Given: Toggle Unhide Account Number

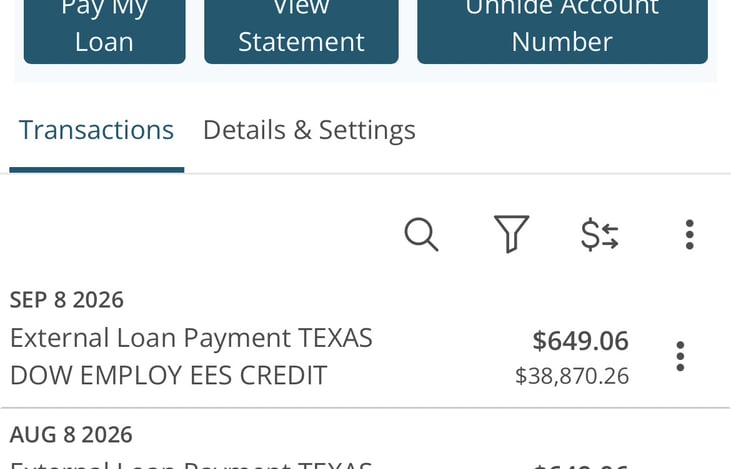Looking at the screenshot, I should (x=562, y=29).
